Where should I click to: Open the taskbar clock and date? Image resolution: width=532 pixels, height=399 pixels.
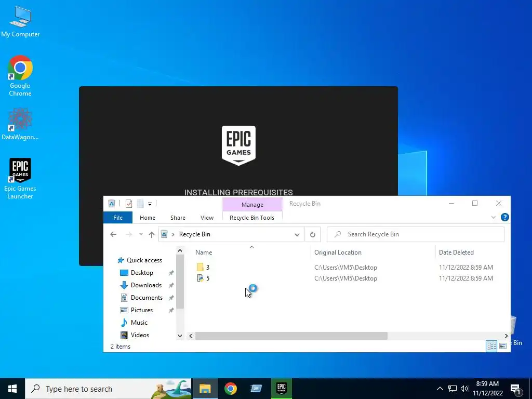click(x=487, y=389)
